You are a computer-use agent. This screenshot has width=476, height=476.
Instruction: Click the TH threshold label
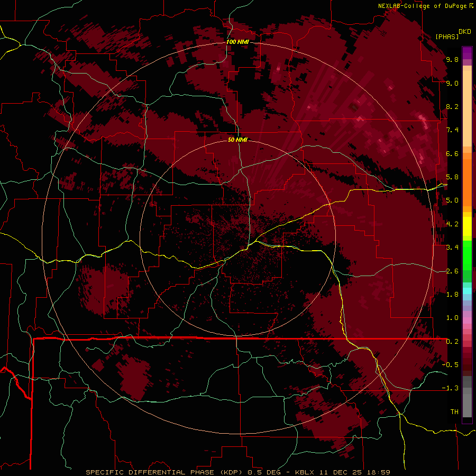(454, 412)
